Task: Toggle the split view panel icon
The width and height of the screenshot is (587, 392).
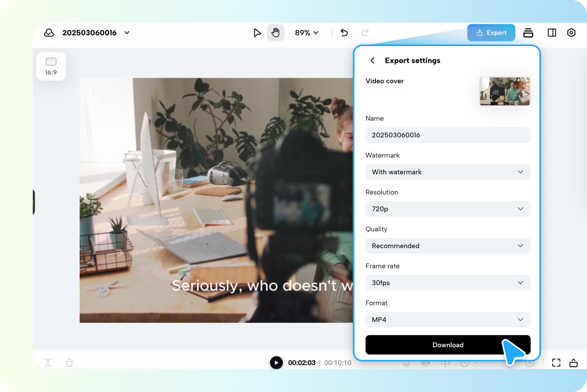Action: pos(551,32)
